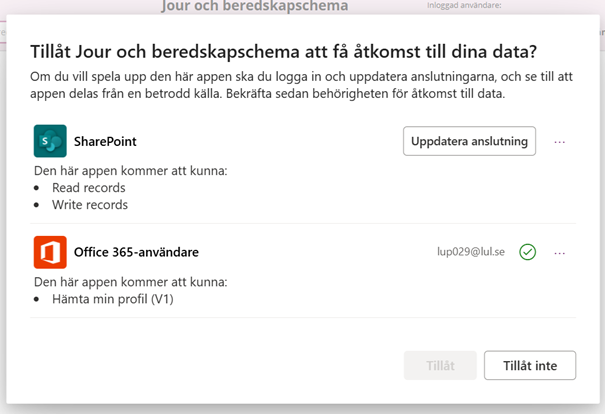605x414 pixels.
Task: Click the Tillåt inte button
Action: click(x=530, y=365)
